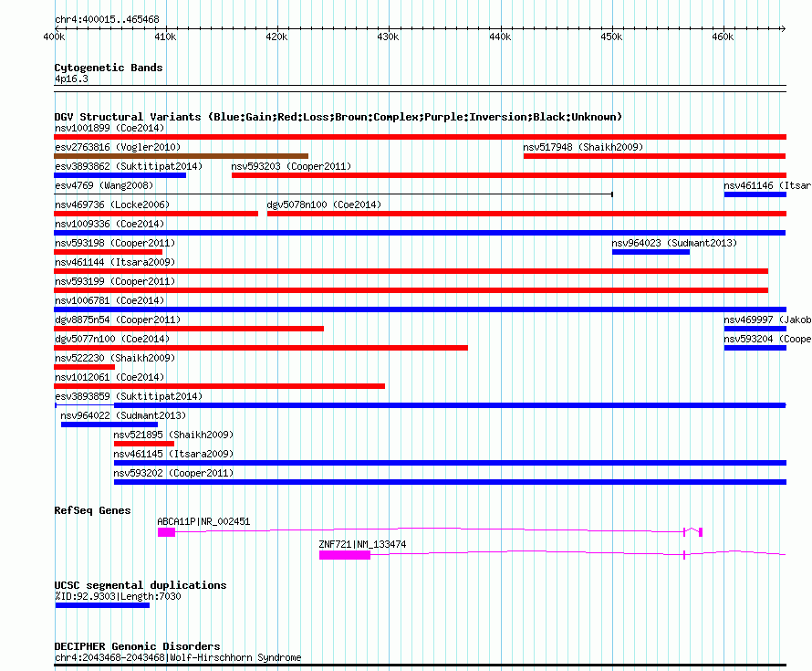Click the esv4769 (Wang2008) label
This screenshot has width=812, height=671.
pos(104,185)
